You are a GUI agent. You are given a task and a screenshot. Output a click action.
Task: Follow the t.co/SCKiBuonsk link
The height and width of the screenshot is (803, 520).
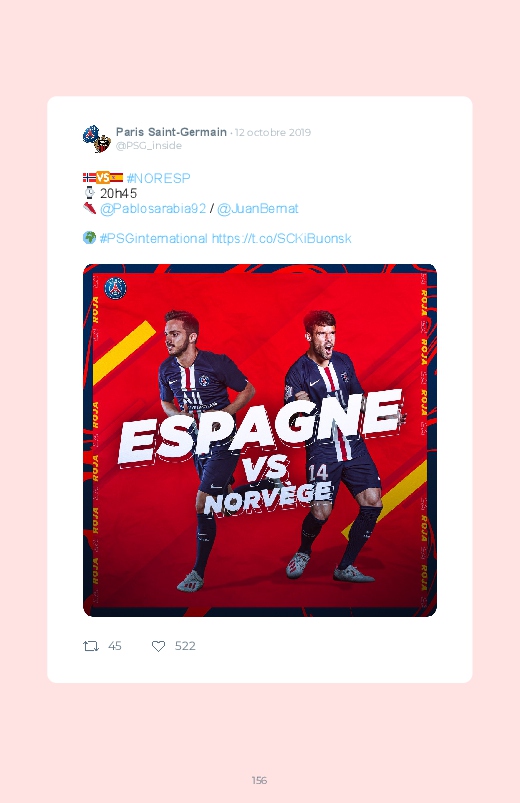click(281, 238)
